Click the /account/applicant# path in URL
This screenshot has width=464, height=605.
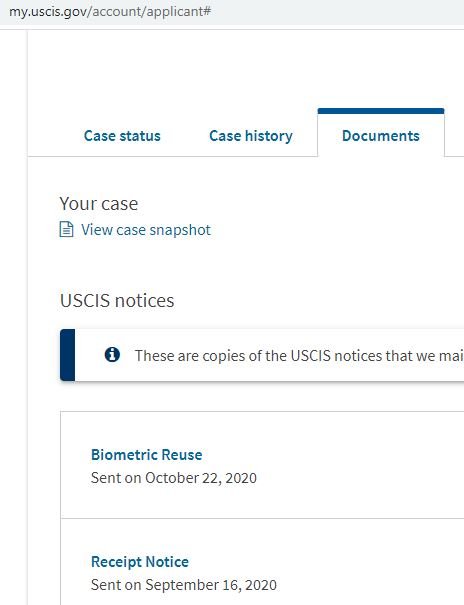click(149, 12)
